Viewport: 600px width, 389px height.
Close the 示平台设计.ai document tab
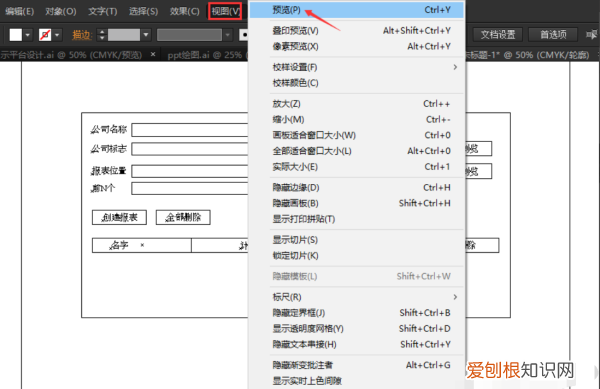(x=153, y=54)
